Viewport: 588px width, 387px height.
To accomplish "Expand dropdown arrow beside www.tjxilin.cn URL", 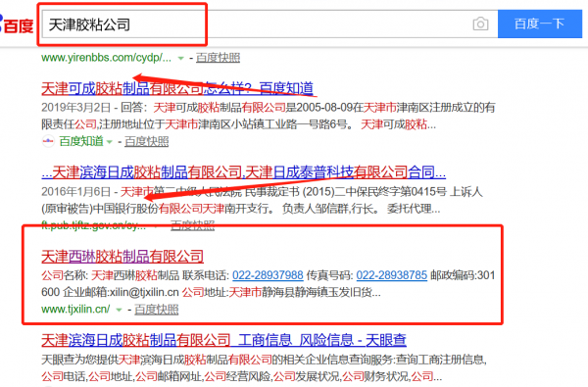I will [x=120, y=310].
